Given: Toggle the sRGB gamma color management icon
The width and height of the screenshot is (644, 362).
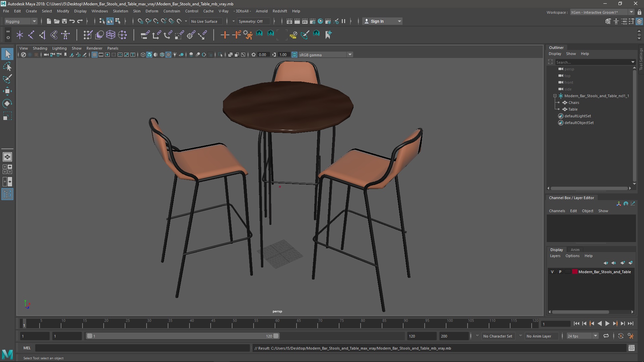Looking at the screenshot, I should point(294,55).
